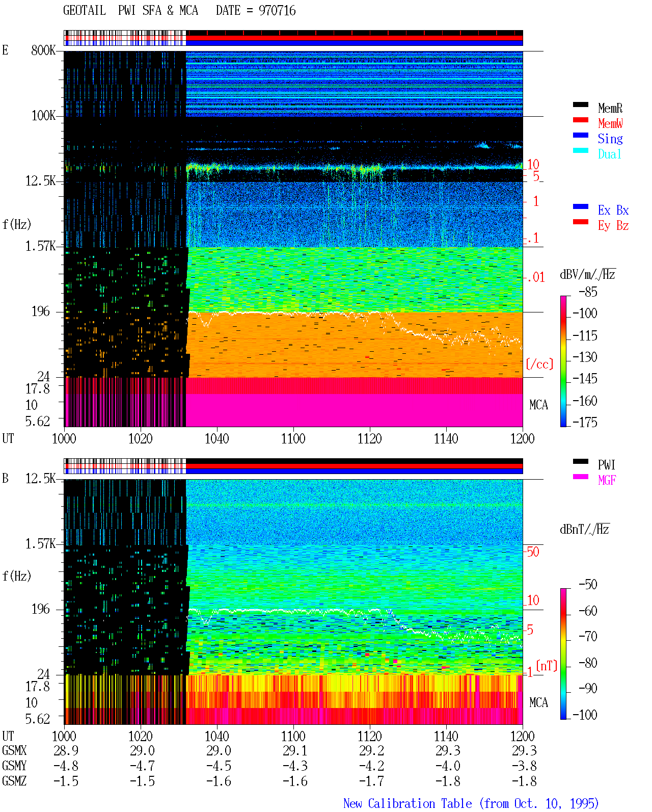The height and width of the screenshot is (812, 652).
Task: Select the GSMY value -4.5
Action: coord(219,766)
